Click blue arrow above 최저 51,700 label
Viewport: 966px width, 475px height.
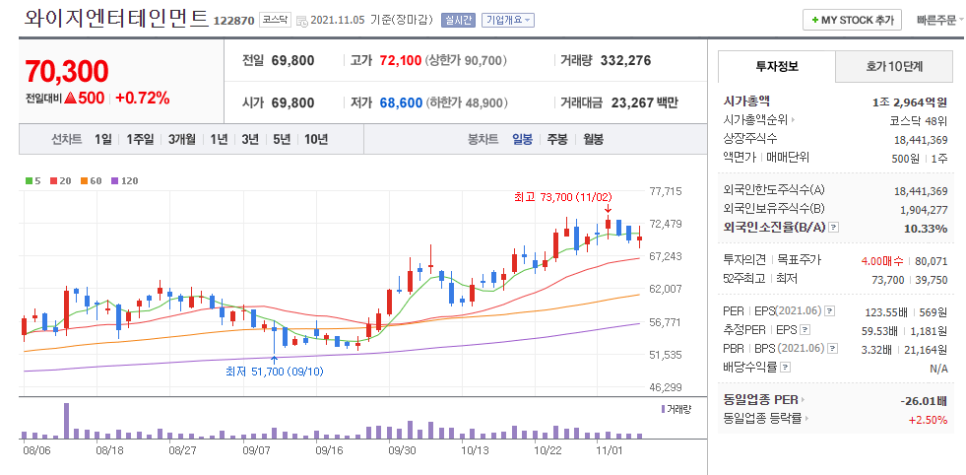tap(274, 359)
